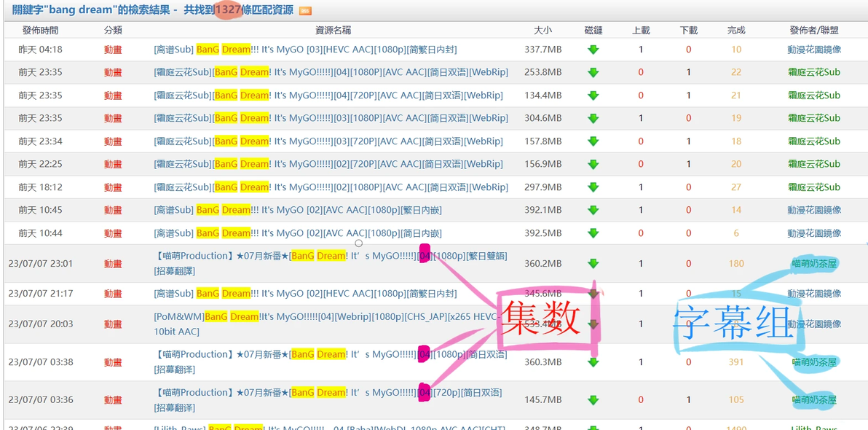Click 動畫 category on 23/07/07 20:03 row
Viewport: 868px width, 430px height.
tap(113, 324)
